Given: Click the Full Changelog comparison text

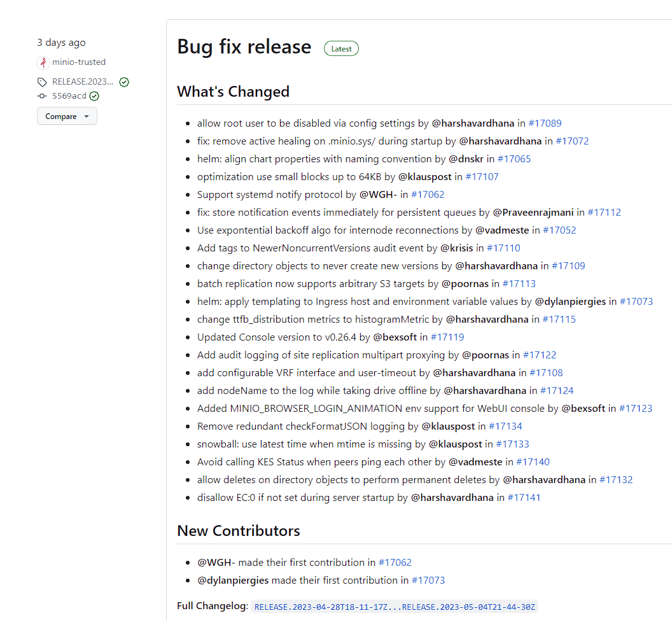Looking at the screenshot, I should pos(393,606).
